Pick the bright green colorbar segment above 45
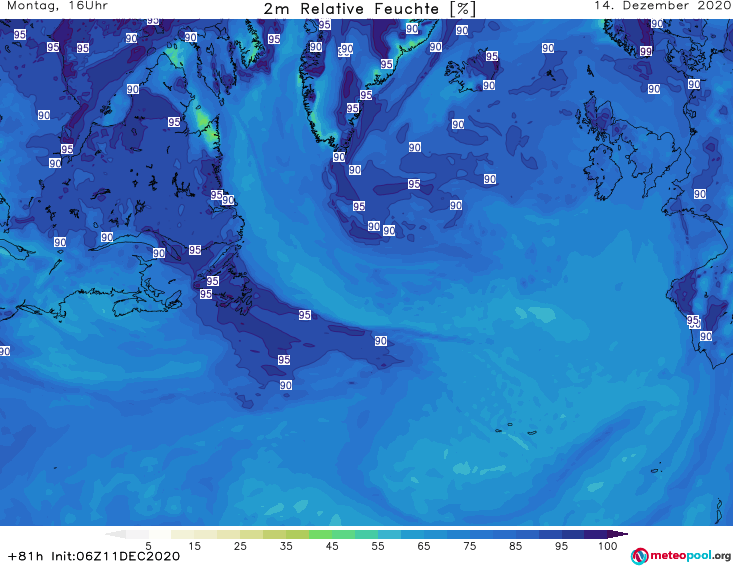Screen dimensions: 733x566 point(320,534)
